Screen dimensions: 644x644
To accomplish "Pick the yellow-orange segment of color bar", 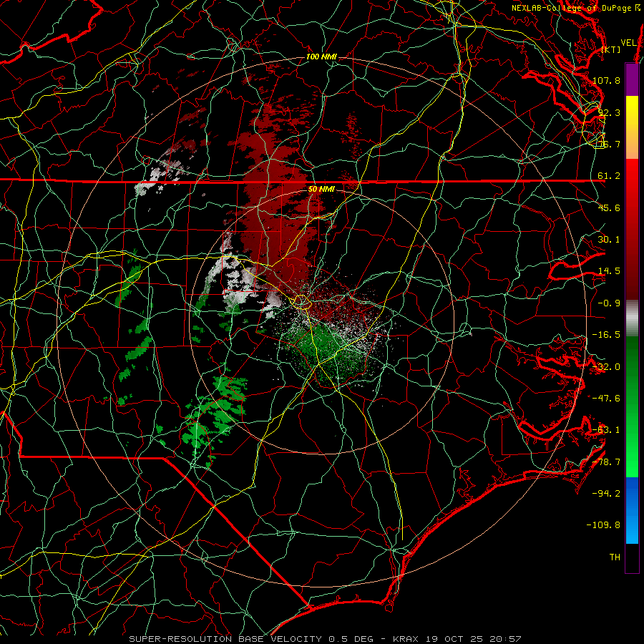I will [632, 127].
